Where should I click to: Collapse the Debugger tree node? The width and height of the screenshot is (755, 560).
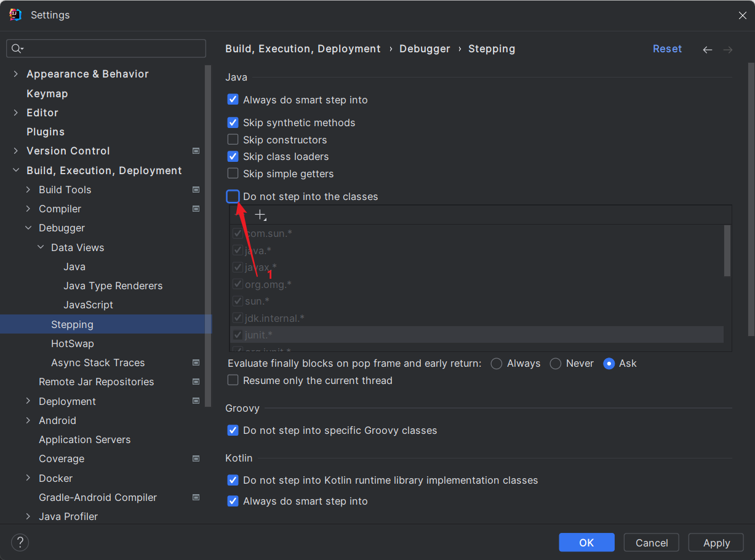pyautogui.click(x=28, y=228)
